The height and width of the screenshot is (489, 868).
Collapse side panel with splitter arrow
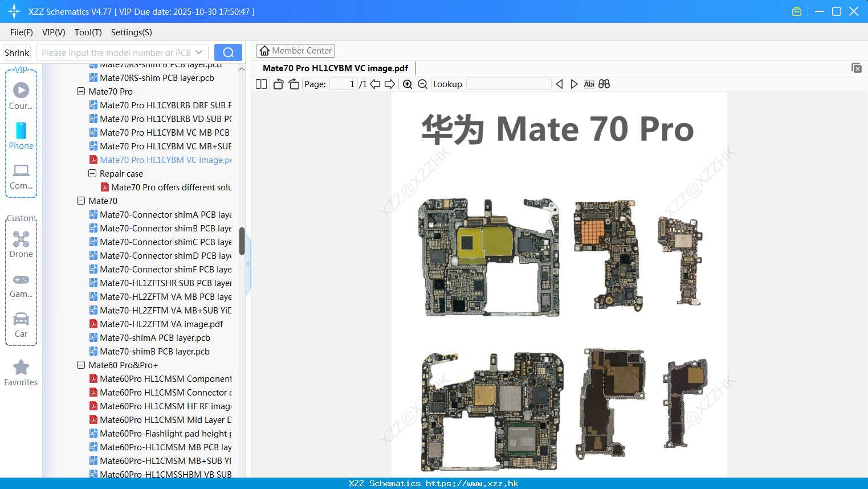[x=248, y=264]
